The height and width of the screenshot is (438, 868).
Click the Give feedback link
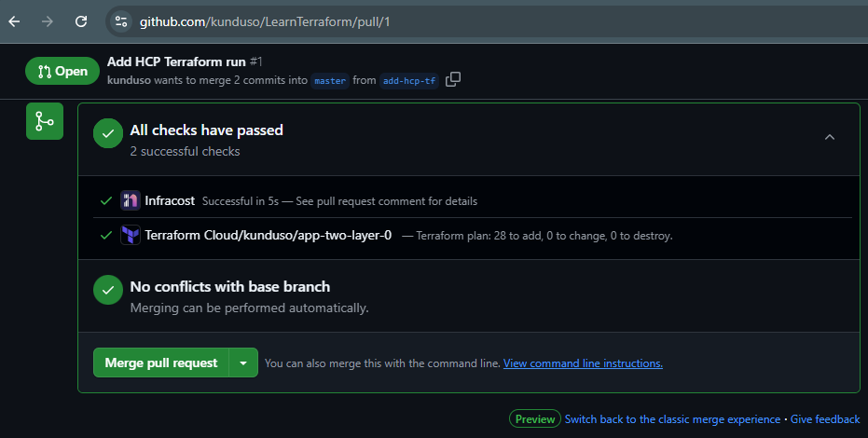(825, 419)
